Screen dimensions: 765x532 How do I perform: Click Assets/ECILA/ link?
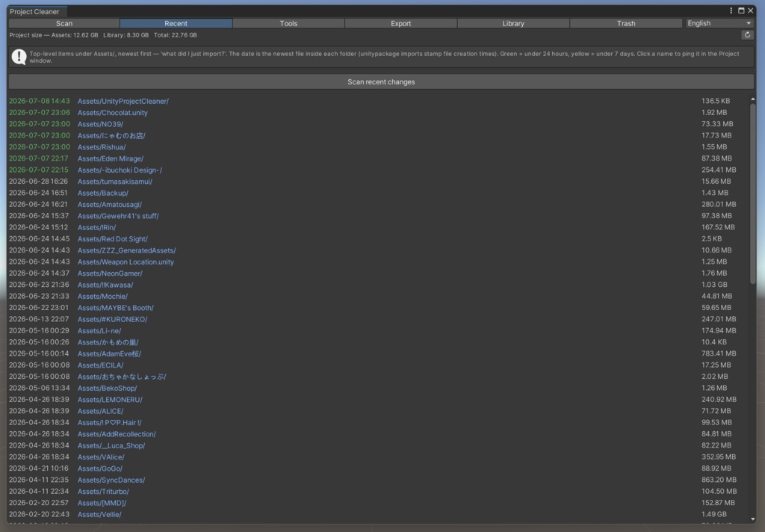coord(100,365)
